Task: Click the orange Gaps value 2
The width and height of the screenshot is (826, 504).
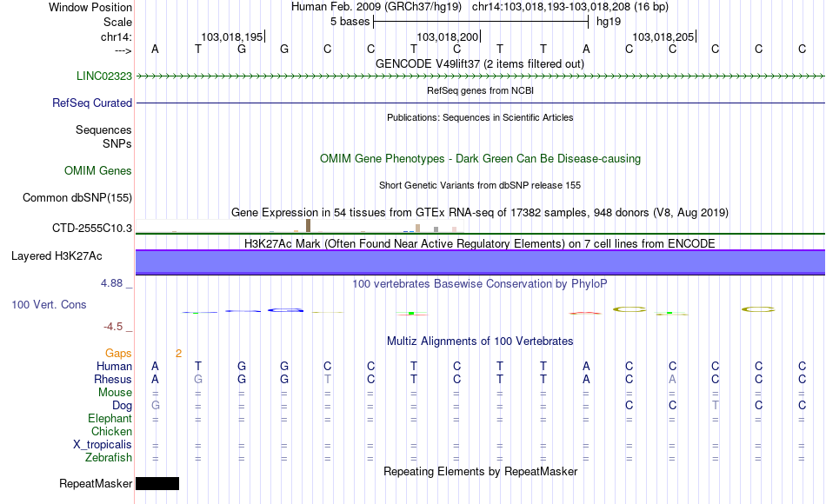Action: 178,354
